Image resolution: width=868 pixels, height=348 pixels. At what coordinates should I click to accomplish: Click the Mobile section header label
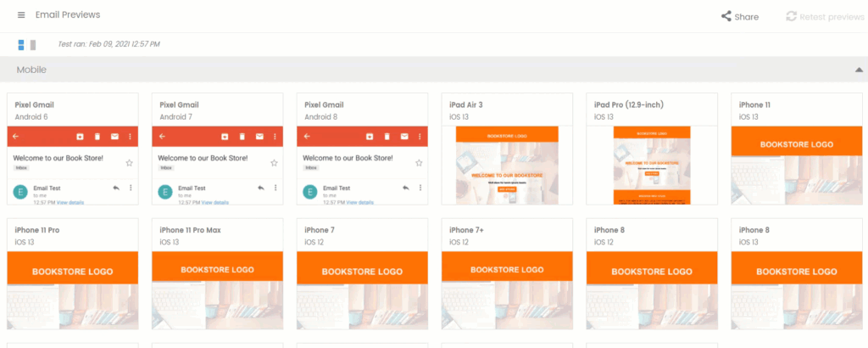31,70
